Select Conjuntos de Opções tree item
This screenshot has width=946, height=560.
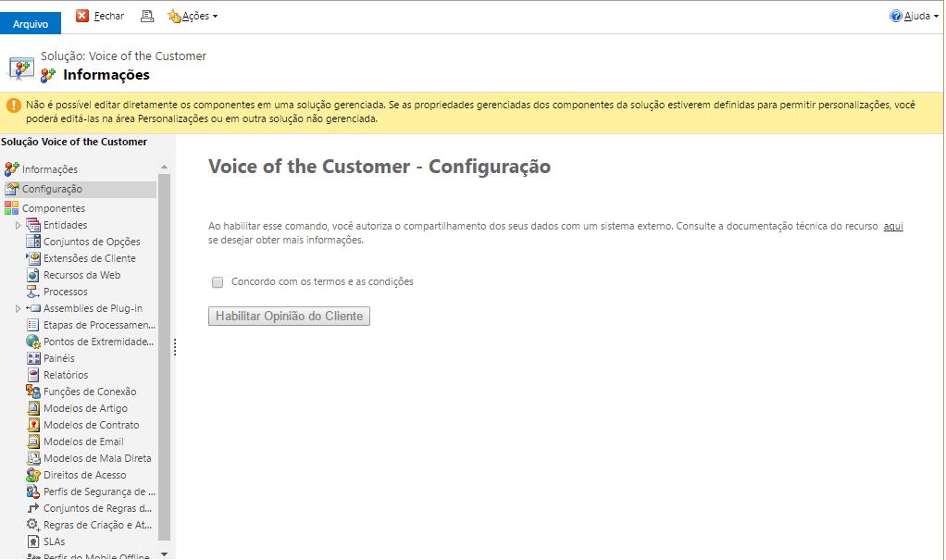coord(91,242)
